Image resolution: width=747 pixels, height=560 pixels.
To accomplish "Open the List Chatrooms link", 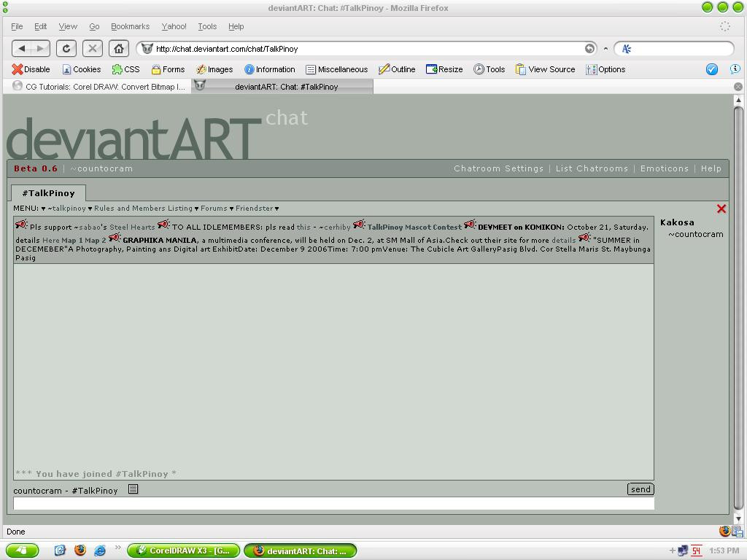I will (592, 168).
